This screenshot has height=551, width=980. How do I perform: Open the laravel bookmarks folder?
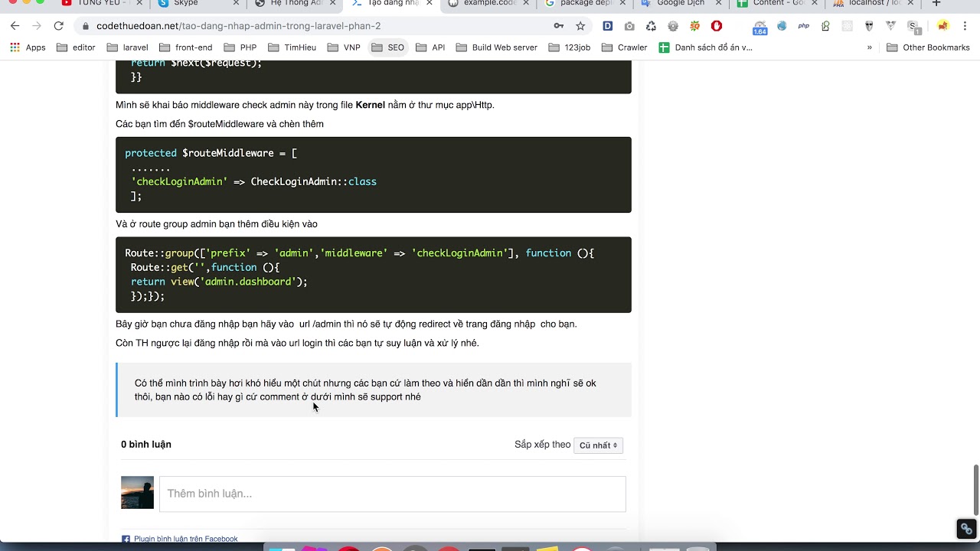[127, 47]
